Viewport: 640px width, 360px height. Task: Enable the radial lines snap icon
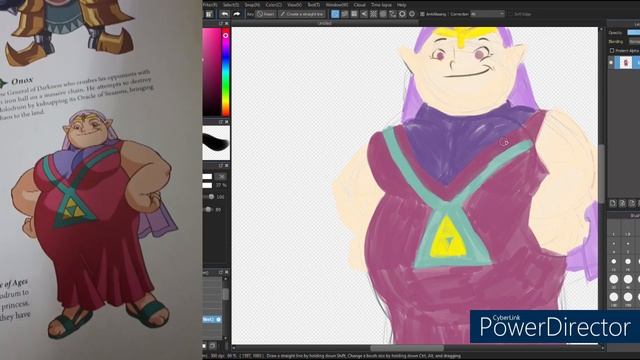[x=373, y=14]
